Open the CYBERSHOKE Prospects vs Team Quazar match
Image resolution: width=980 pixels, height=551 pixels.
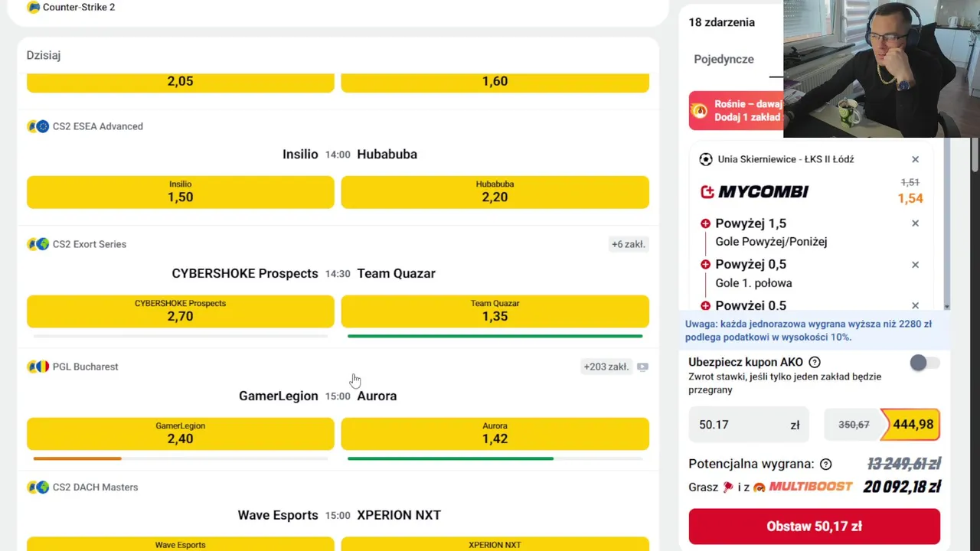point(303,273)
